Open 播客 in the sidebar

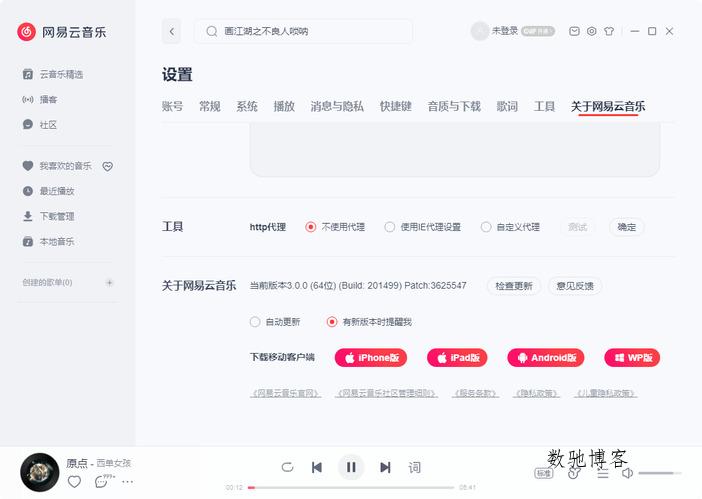click(x=40, y=99)
